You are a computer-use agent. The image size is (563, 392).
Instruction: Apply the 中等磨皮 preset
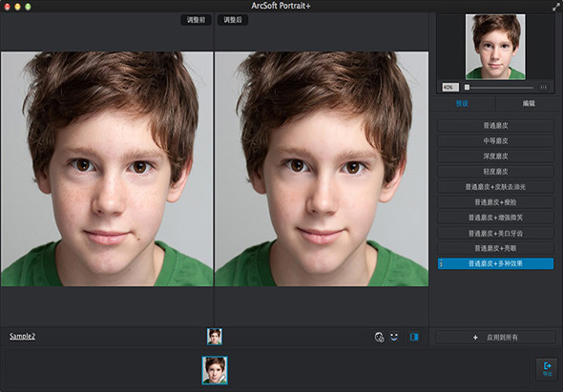coord(495,141)
